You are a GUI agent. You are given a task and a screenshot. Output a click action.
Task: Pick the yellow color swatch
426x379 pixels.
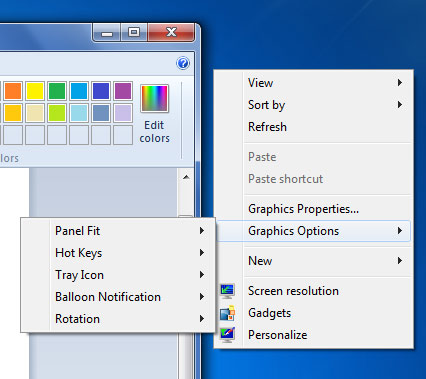tap(35, 91)
